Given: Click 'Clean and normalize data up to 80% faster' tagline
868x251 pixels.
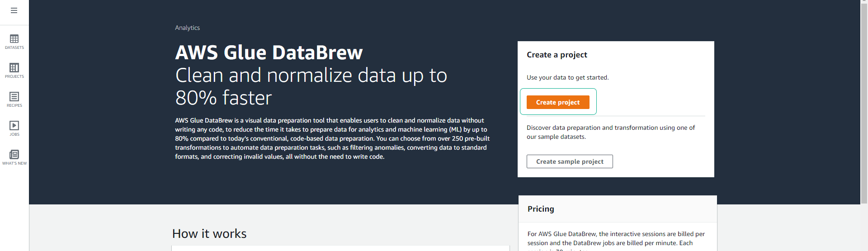Looking at the screenshot, I should click(x=311, y=86).
